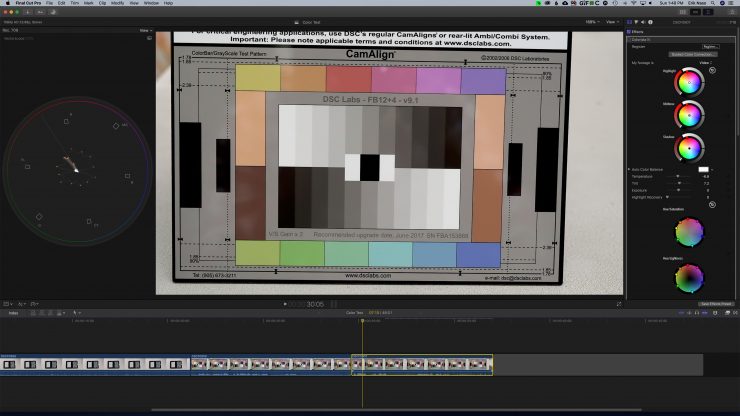Screen dimensions: 740x416
Task: Click the Shadow color wheel
Action: pyautogui.click(x=689, y=148)
